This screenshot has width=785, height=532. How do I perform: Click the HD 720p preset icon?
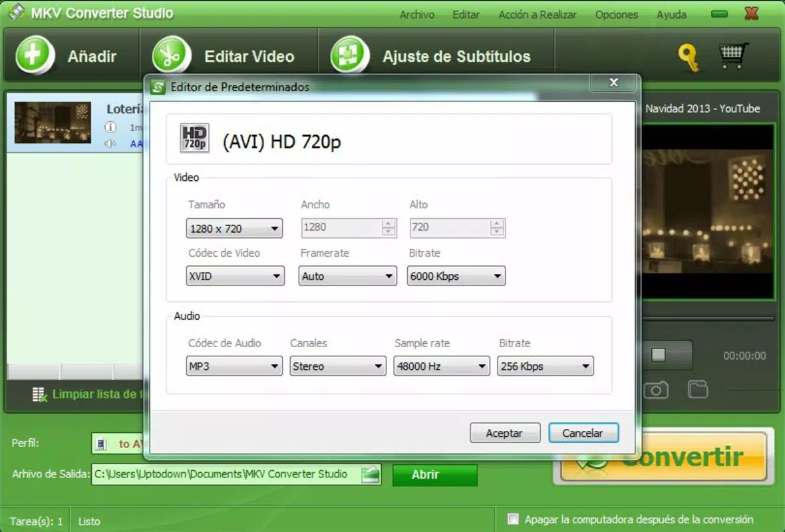coord(194,138)
